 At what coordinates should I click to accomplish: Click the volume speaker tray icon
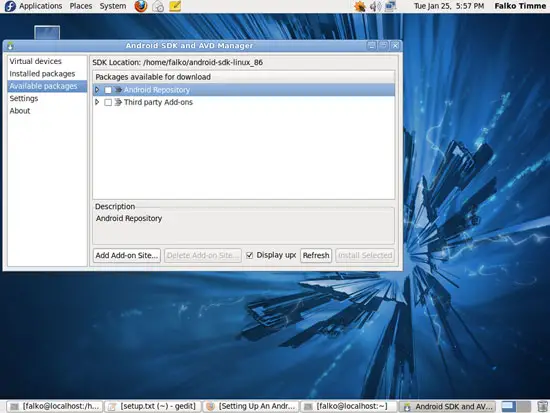pyautogui.click(x=375, y=6)
